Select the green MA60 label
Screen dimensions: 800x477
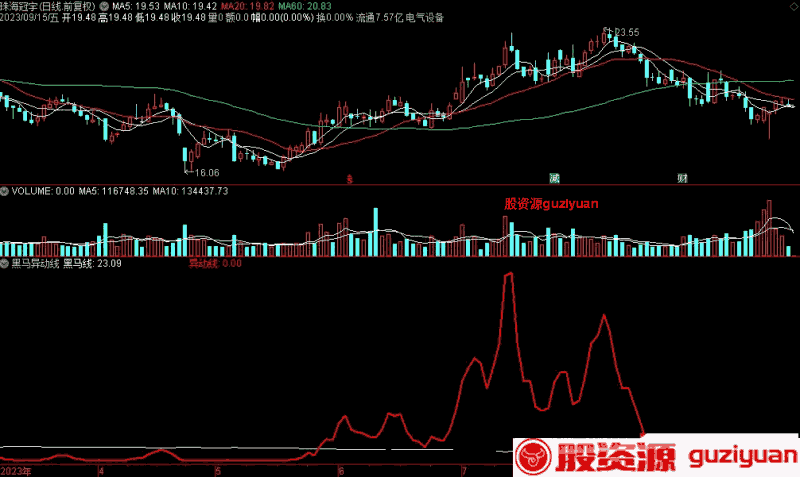coord(305,6)
